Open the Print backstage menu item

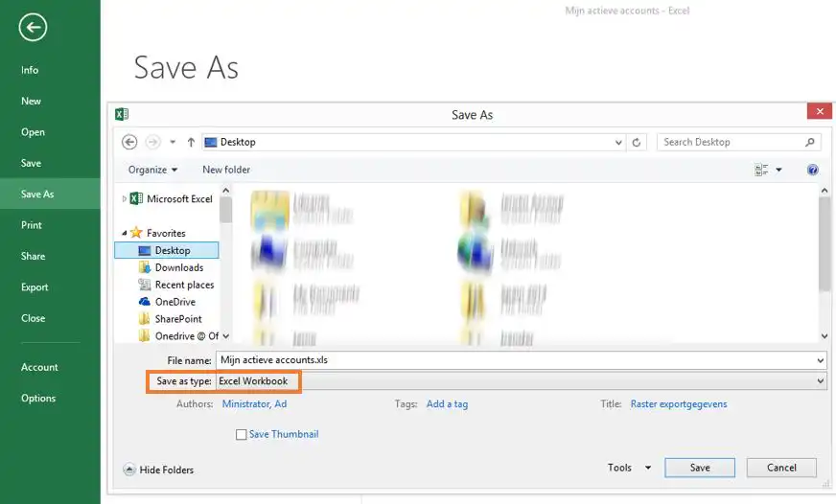click(32, 225)
